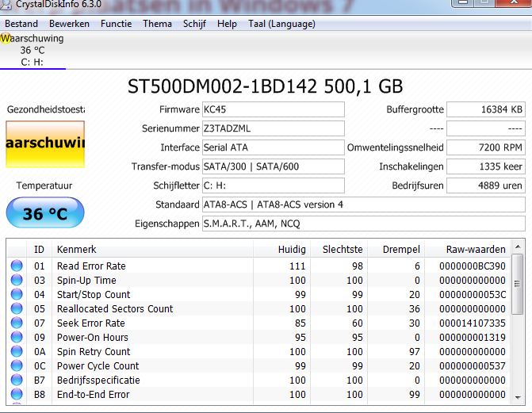
Task: Open the Taal (Language) menu
Action: point(281,24)
